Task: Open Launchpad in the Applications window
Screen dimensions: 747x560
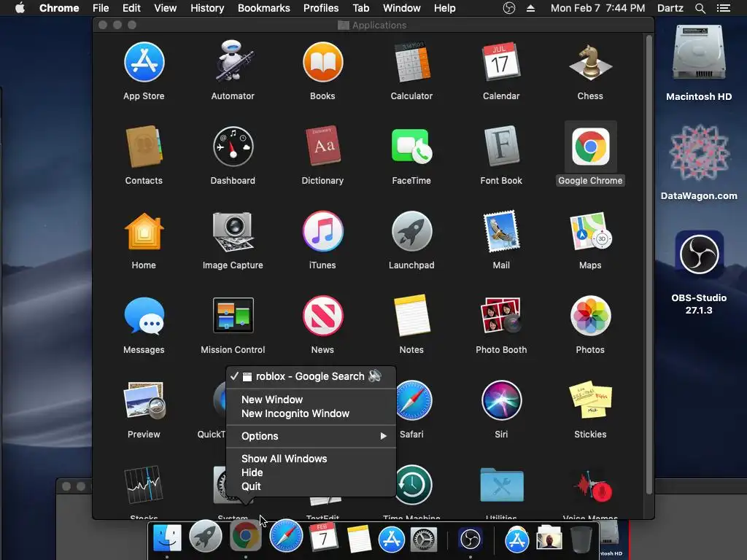Action: point(411,231)
